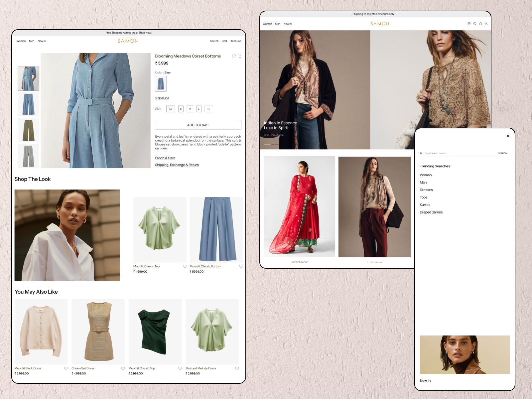
Task: Open the SIZE GUIDE link
Action: (162, 98)
